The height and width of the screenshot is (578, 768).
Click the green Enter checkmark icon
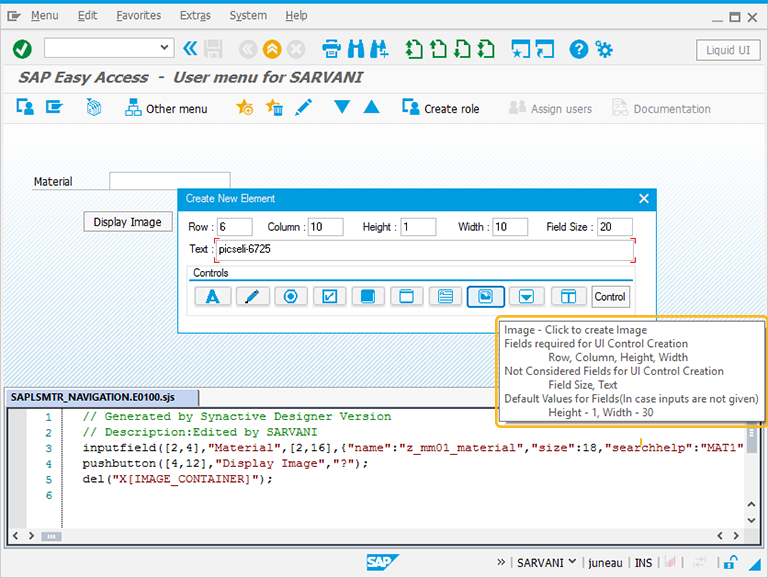22,49
